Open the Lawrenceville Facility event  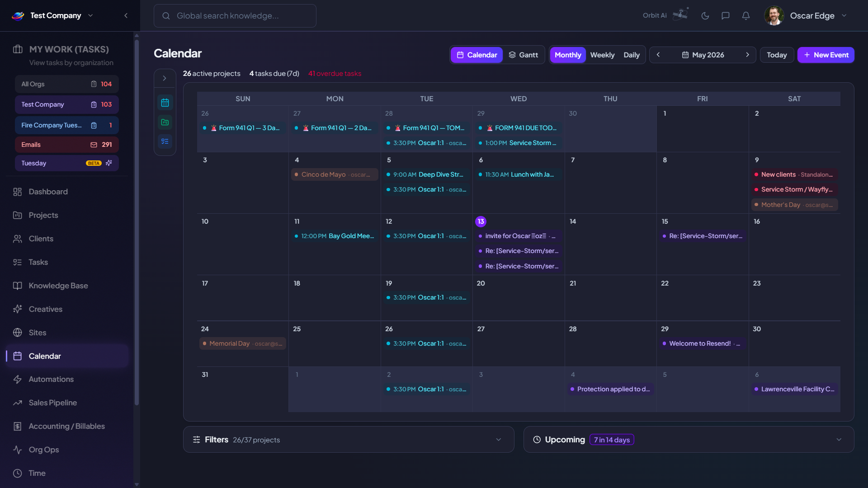tap(795, 389)
